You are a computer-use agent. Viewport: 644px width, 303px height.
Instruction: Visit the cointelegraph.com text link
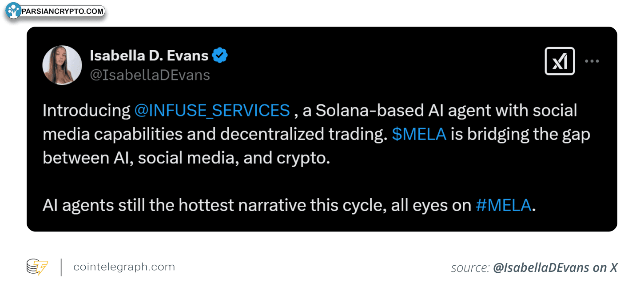tap(124, 267)
